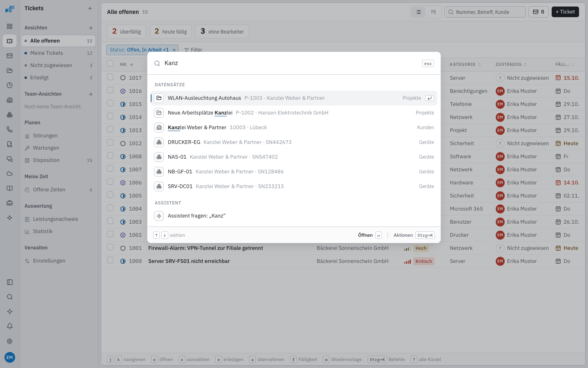This screenshot has height=368, width=588.
Task: Click the settings gear in left rail
Action: [10, 341]
